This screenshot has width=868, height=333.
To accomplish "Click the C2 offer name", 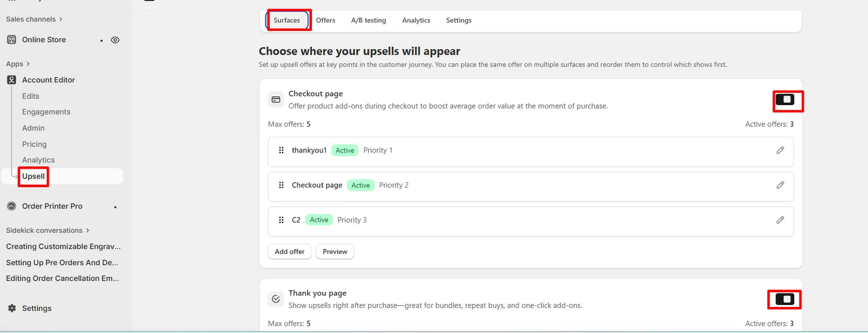I will point(296,220).
